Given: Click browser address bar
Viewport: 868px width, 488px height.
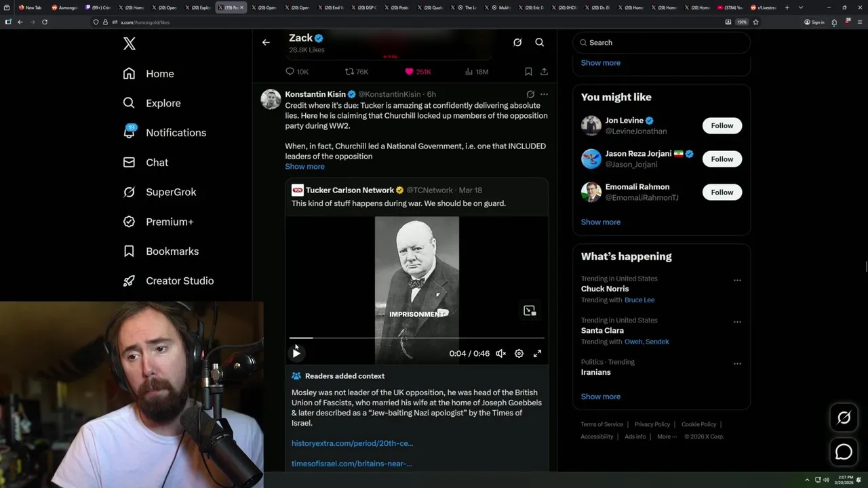Looking at the screenshot, I should point(407,22).
